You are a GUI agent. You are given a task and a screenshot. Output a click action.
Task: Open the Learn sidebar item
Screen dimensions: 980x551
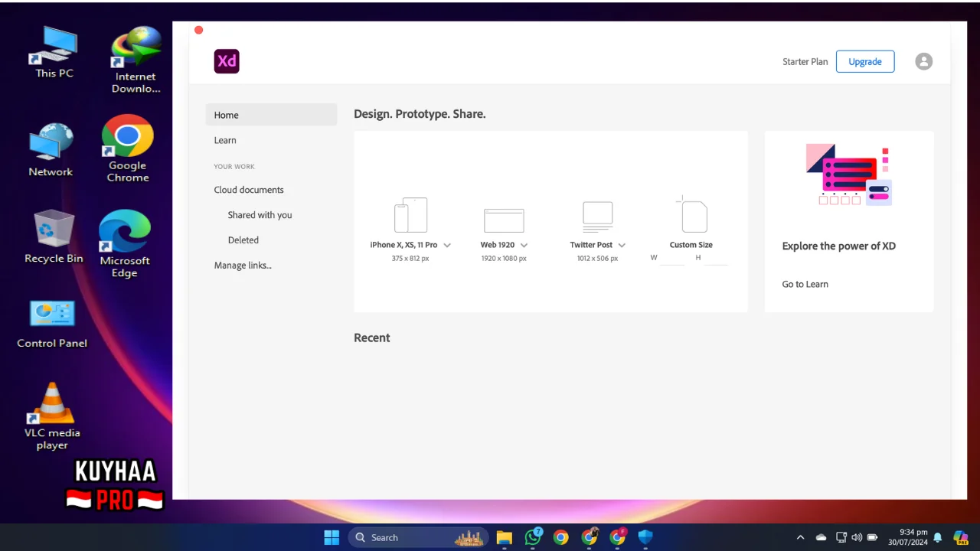point(225,140)
